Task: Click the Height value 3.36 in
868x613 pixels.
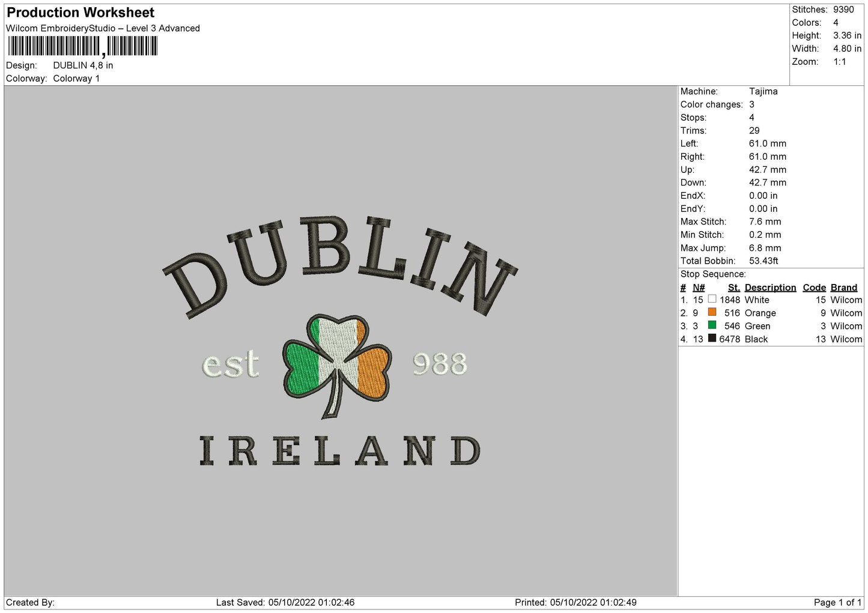Action: pyautogui.click(x=847, y=35)
